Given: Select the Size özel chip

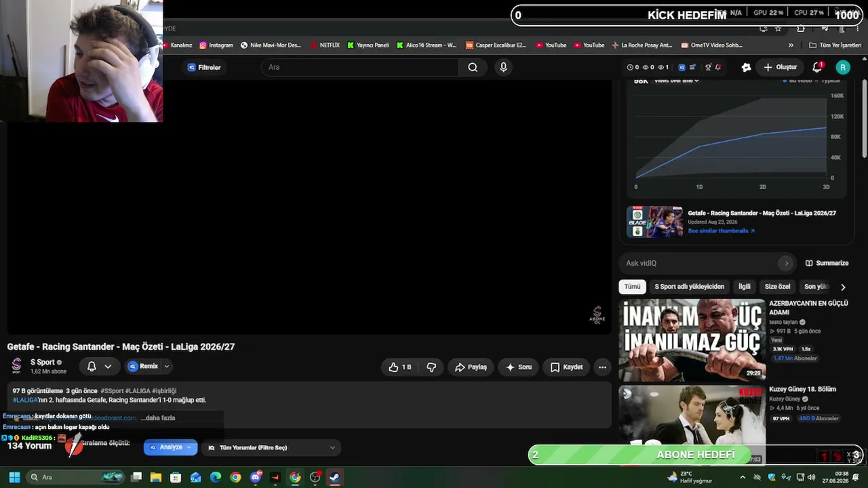Looking at the screenshot, I should [778, 287].
